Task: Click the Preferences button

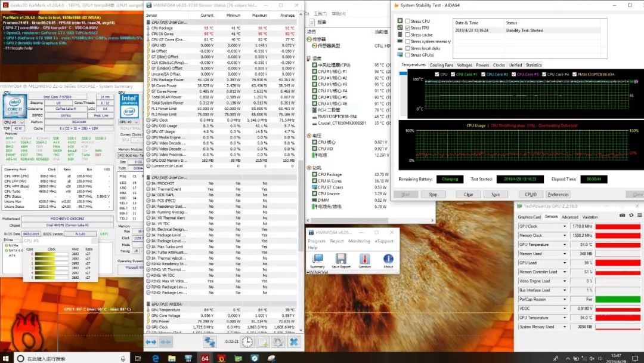Action: pyautogui.click(x=558, y=194)
